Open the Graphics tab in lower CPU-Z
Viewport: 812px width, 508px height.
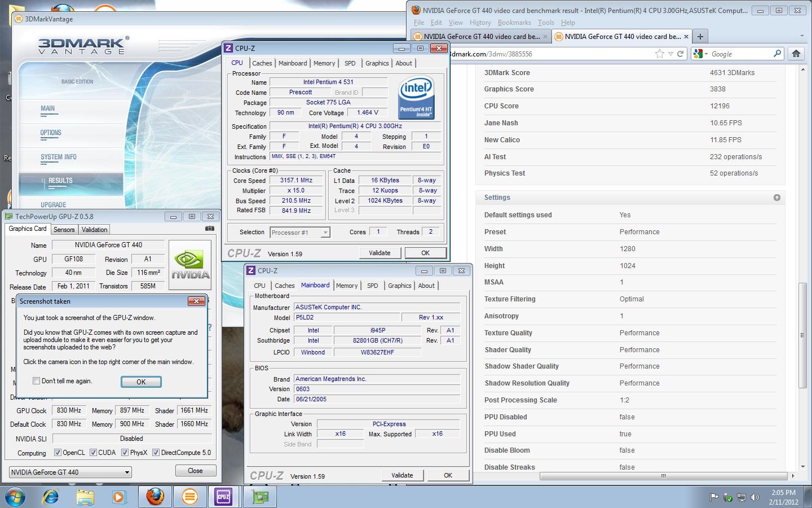pos(400,286)
